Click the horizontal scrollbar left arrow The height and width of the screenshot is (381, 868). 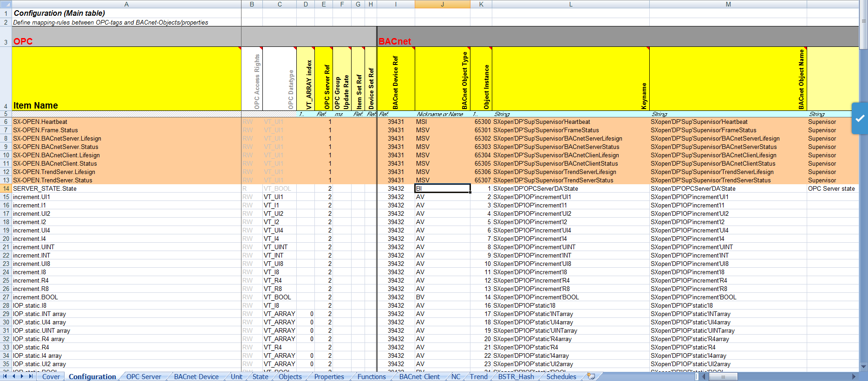tap(703, 376)
